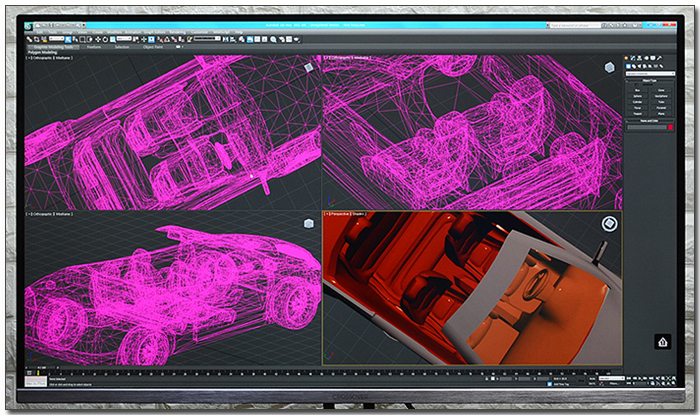700x415 pixels.
Task: Select the Geometry category icon
Action: pyautogui.click(x=628, y=66)
